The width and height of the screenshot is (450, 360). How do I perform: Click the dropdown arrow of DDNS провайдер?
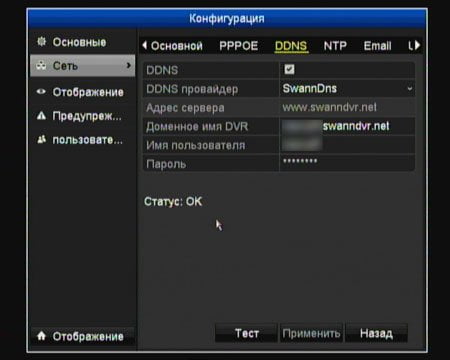(x=410, y=89)
